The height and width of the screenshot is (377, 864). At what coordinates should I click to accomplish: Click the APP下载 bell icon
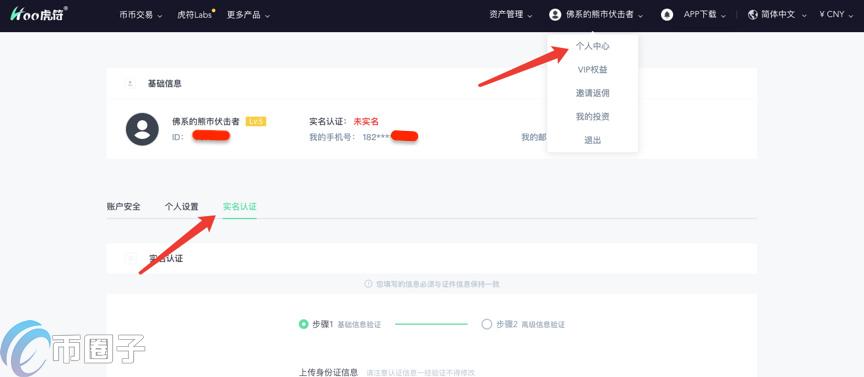[667, 15]
